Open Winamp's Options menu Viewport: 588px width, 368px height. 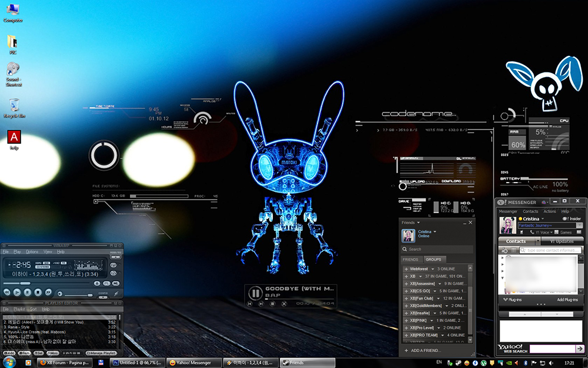click(x=32, y=251)
